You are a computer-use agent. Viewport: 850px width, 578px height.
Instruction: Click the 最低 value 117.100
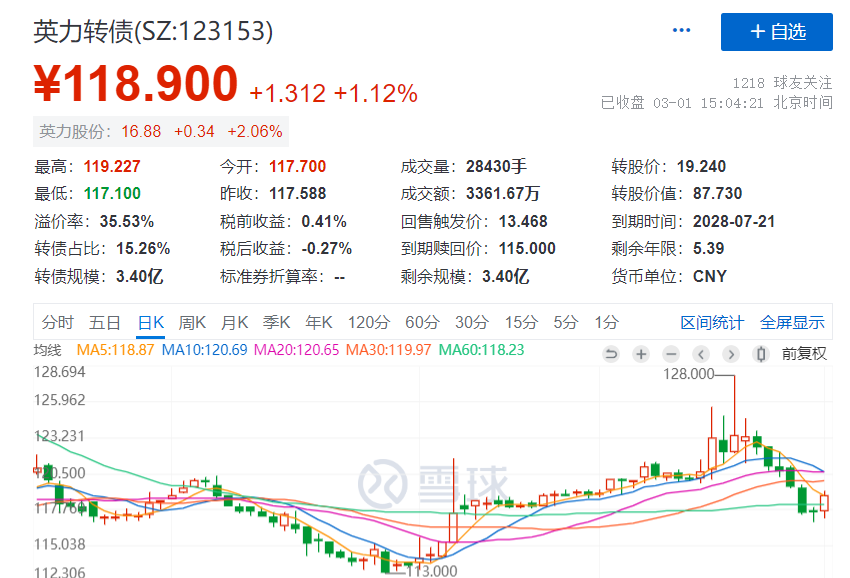coord(112,194)
